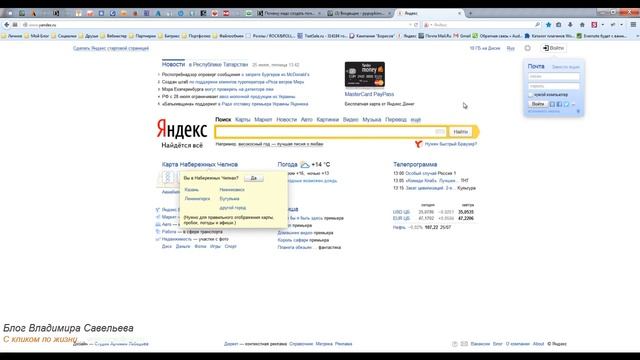The image size is (640, 360).
Task: Click 'Карта Набережных Челнов' link
Action: (200, 164)
